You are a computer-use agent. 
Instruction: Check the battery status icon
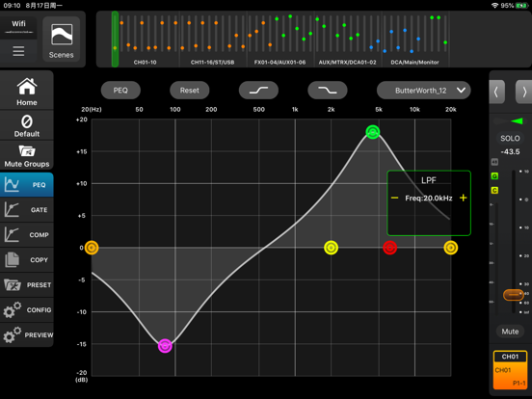pyautogui.click(x=520, y=6)
